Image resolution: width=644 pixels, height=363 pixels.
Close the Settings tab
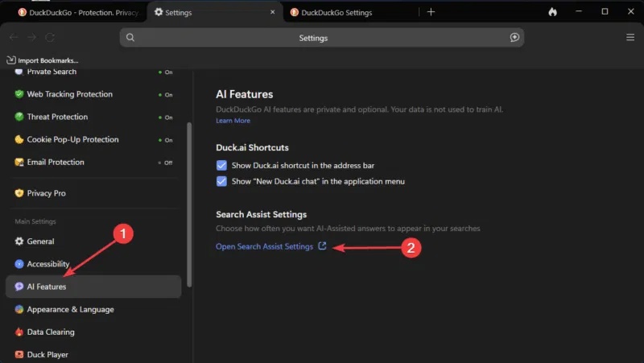272,12
